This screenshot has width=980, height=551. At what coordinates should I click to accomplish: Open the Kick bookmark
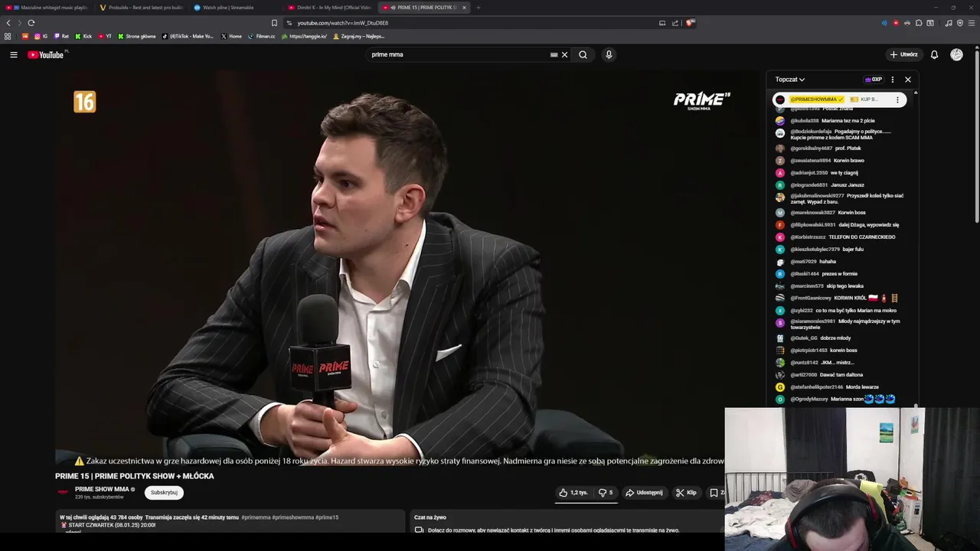click(x=83, y=36)
